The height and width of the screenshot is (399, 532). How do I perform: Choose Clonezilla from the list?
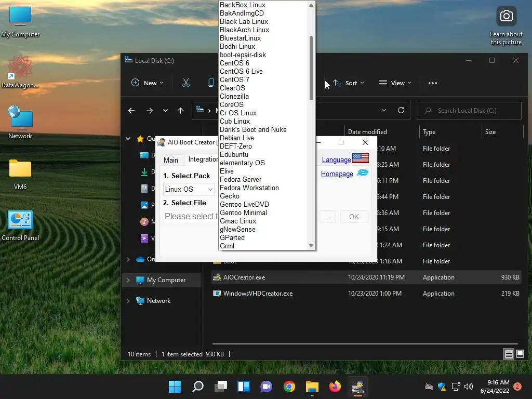click(234, 96)
